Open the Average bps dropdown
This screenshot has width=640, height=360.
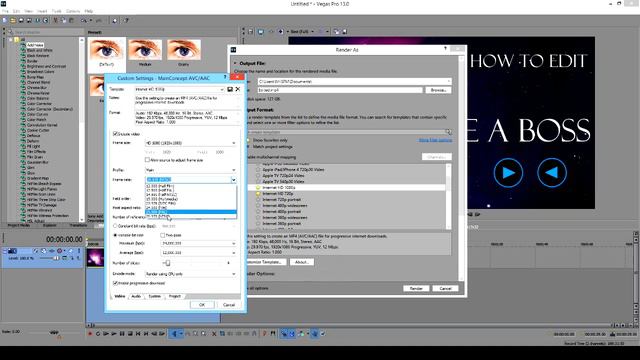point(233,253)
